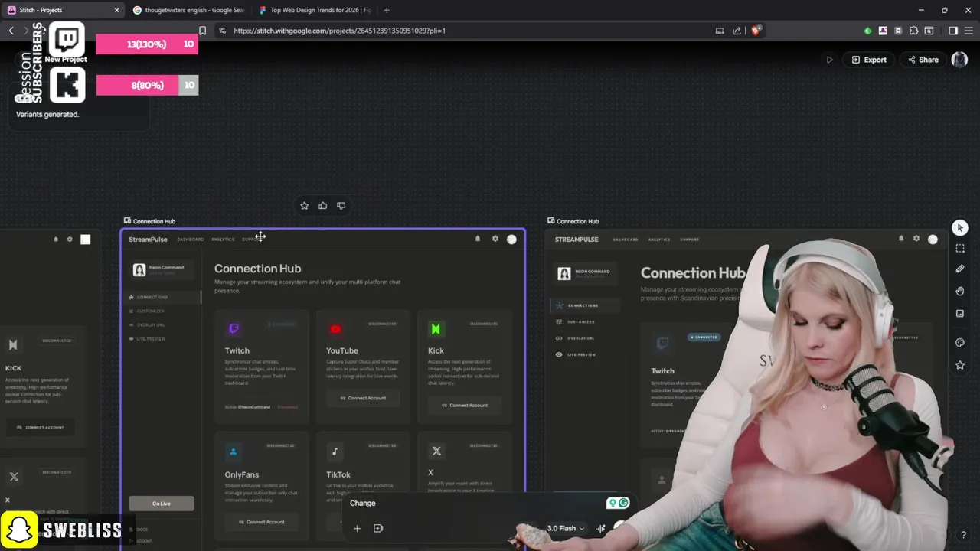Click the share page icon in address bar
The image size is (980, 551).
(737, 31)
